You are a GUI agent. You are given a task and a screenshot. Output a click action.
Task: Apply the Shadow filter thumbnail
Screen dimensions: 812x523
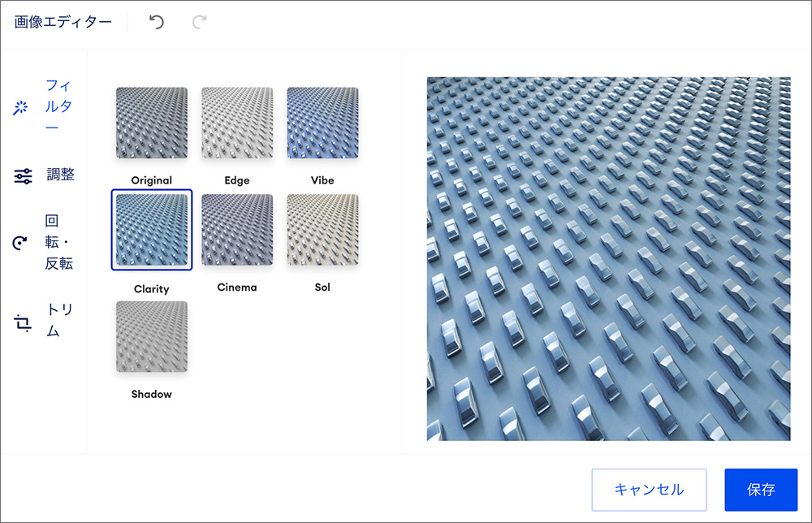(152, 336)
